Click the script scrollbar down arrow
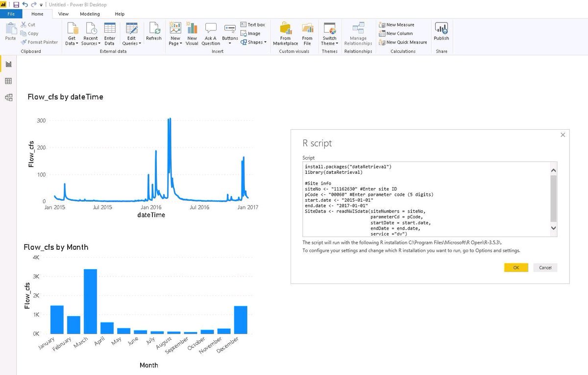Image resolution: width=588 pixels, height=375 pixels. pyautogui.click(x=554, y=228)
